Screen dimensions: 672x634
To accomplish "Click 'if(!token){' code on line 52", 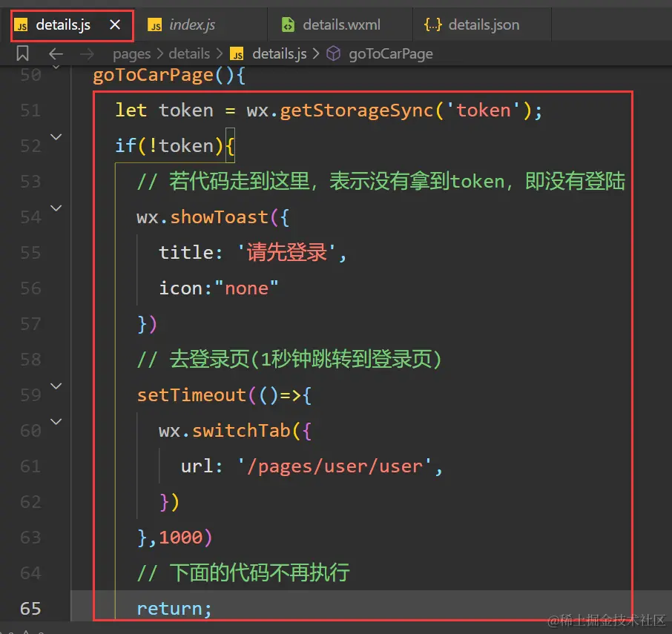I will coord(174,146).
